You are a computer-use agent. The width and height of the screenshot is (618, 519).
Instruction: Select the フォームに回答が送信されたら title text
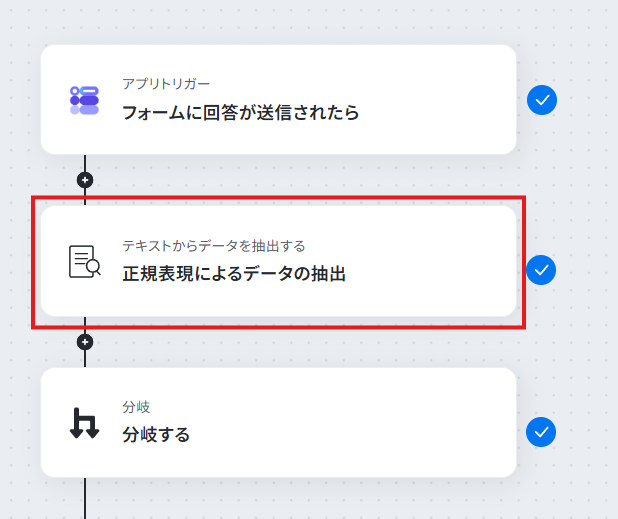click(240, 113)
